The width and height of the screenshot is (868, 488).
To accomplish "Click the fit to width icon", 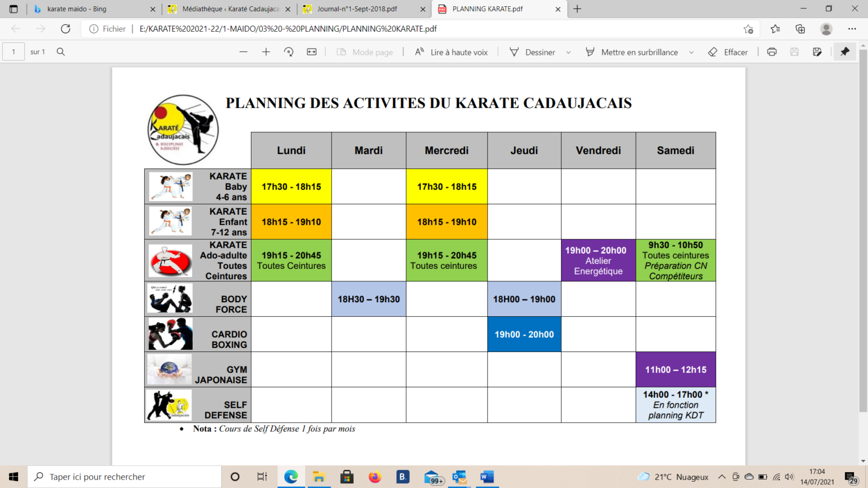I will click(x=312, y=52).
